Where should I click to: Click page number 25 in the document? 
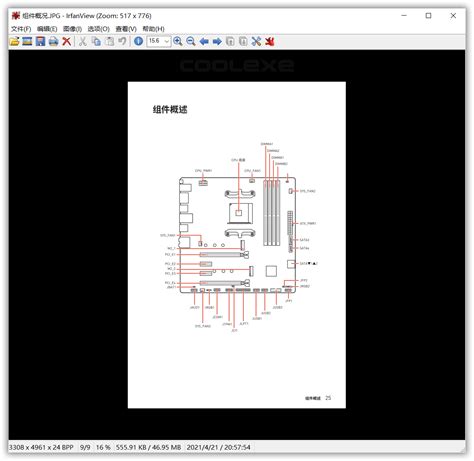[x=328, y=398]
